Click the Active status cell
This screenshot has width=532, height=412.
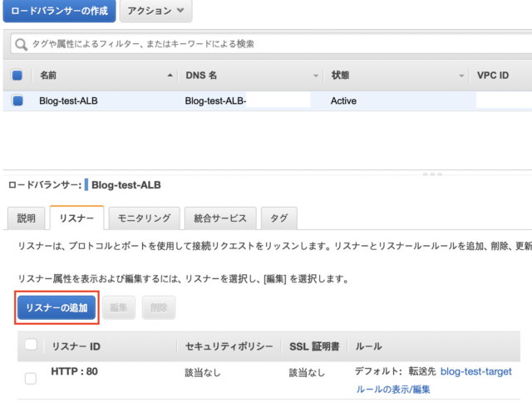click(343, 101)
